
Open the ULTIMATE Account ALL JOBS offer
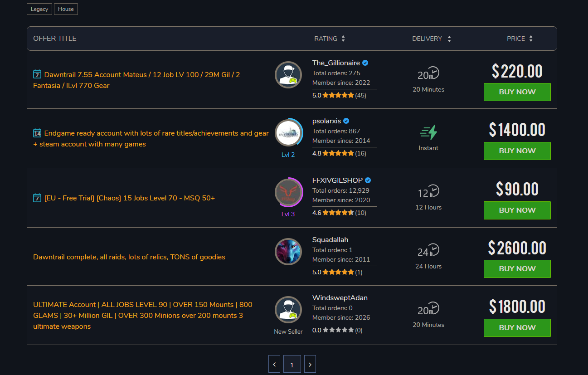[x=143, y=316]
